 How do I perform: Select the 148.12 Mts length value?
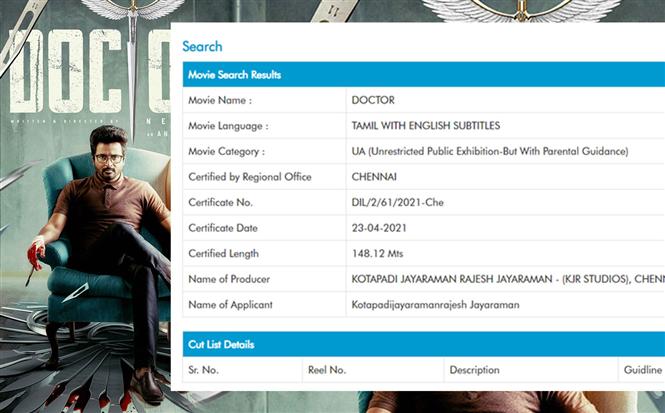[377, 254]
